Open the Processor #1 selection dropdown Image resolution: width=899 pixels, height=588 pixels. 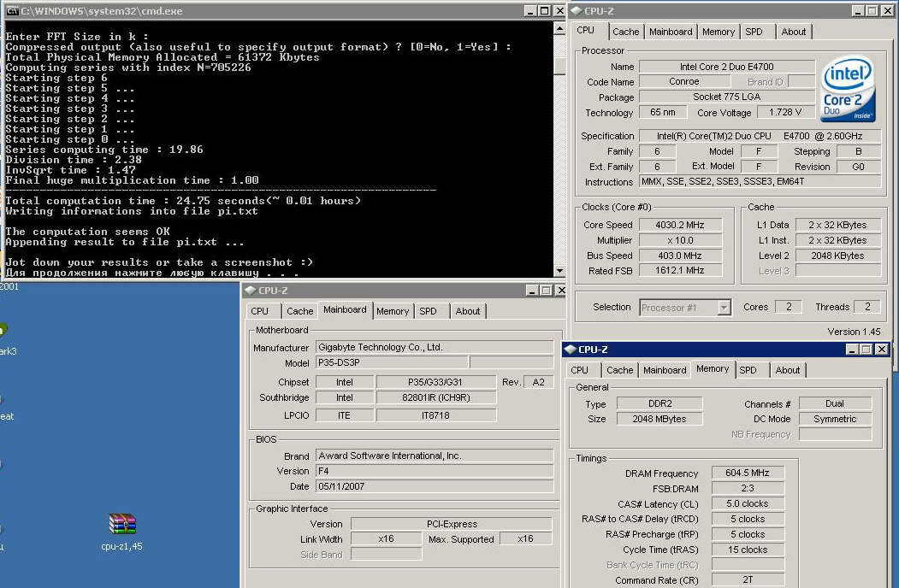[725, 308]
